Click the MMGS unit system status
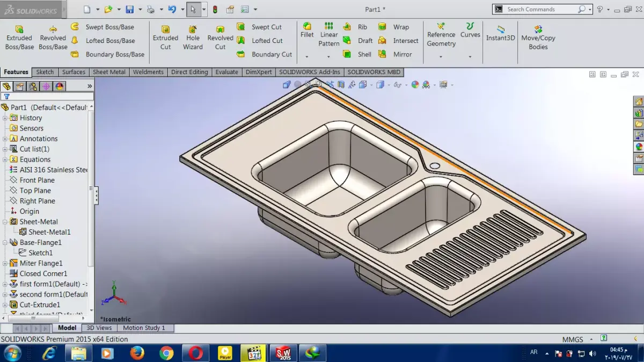The image size is (644, 362). (x=573, y=339)
